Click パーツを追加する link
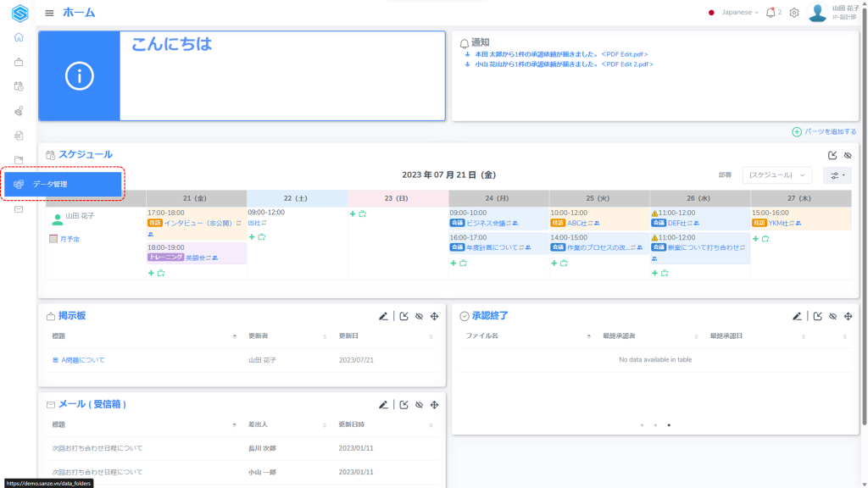 pos(824,131)
